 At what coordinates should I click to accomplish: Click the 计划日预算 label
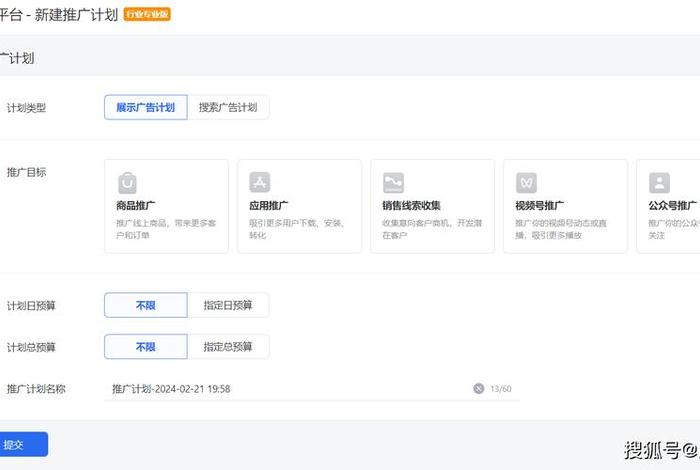point(31,306)
